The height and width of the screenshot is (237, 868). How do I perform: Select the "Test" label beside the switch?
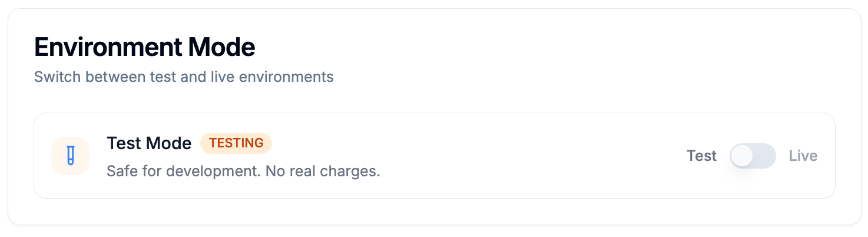coord(701,156)
